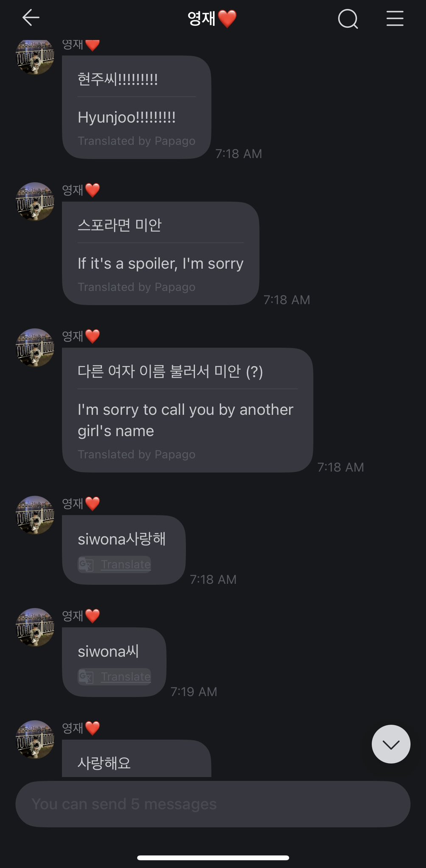
Task: Tap the "사랑해요" message bubble
Action: click(136, 761)
